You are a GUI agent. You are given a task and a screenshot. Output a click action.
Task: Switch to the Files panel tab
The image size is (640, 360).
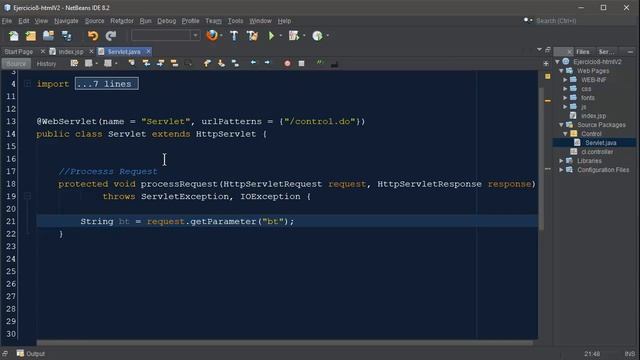click(582, 52)
